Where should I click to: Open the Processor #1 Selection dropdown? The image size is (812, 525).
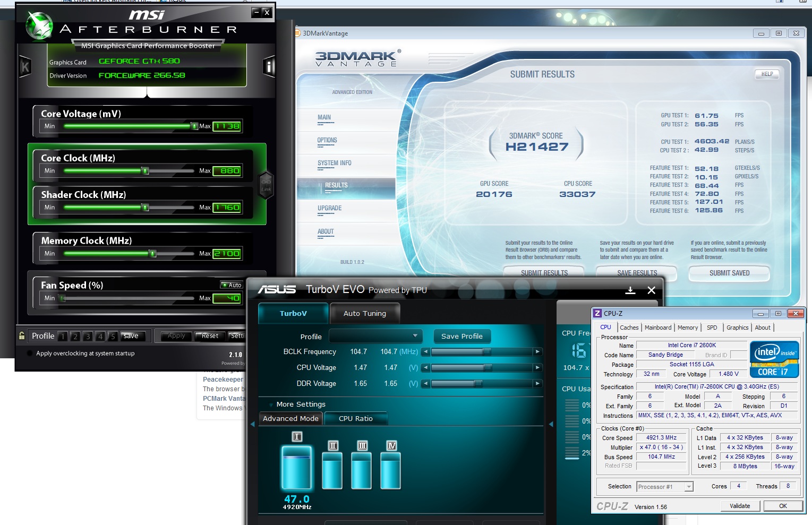point(665,487)
